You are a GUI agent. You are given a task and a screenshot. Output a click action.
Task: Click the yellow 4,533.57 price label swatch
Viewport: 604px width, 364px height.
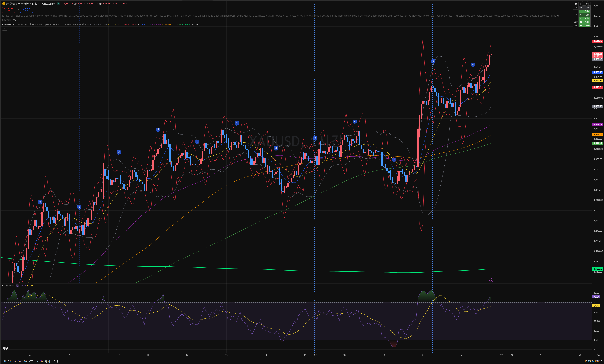coord(598,81)
